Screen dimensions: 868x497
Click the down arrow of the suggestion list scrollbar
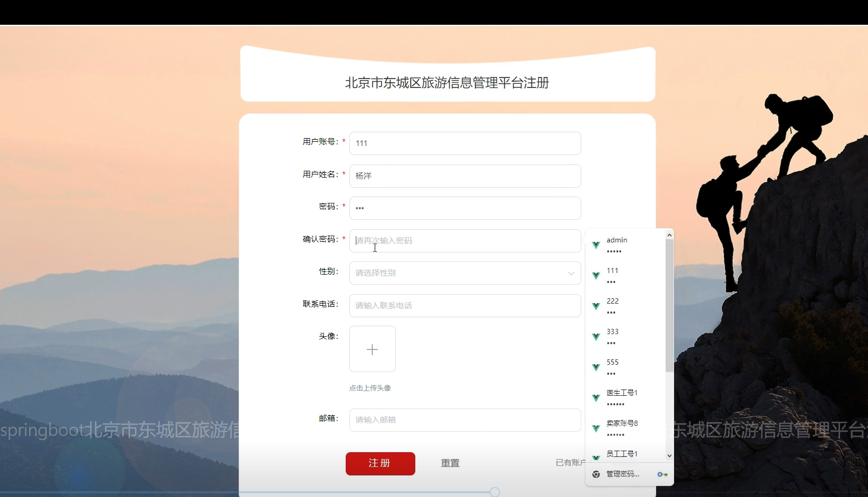tap(669, 456)
